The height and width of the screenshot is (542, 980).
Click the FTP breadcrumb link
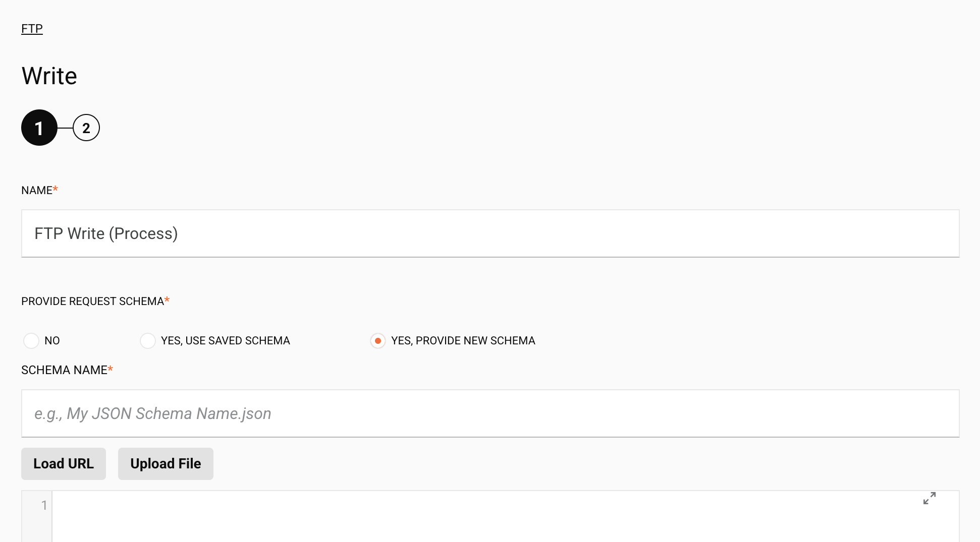tap(32, 29)
